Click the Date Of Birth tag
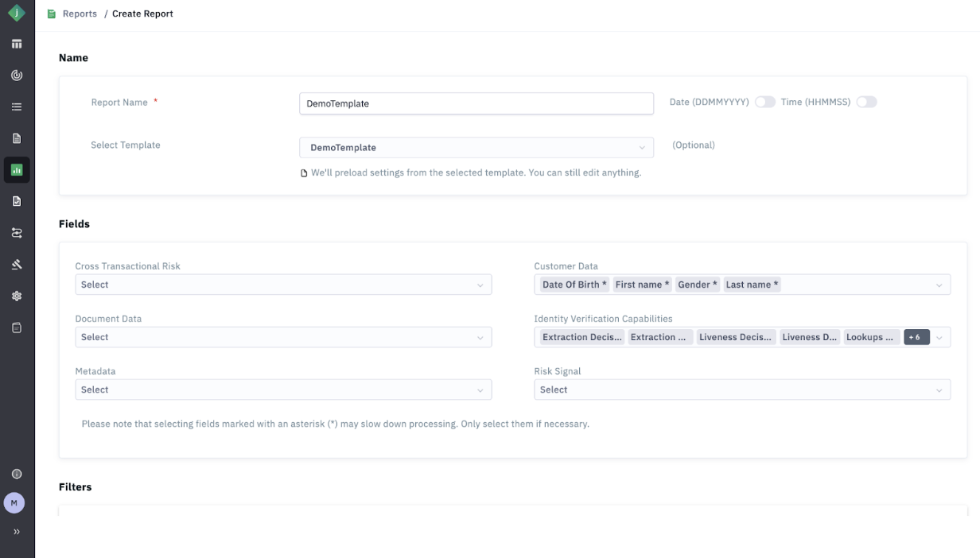Image resolution: width=980 pixels, height=558 pixels. (x=574, y=285)
